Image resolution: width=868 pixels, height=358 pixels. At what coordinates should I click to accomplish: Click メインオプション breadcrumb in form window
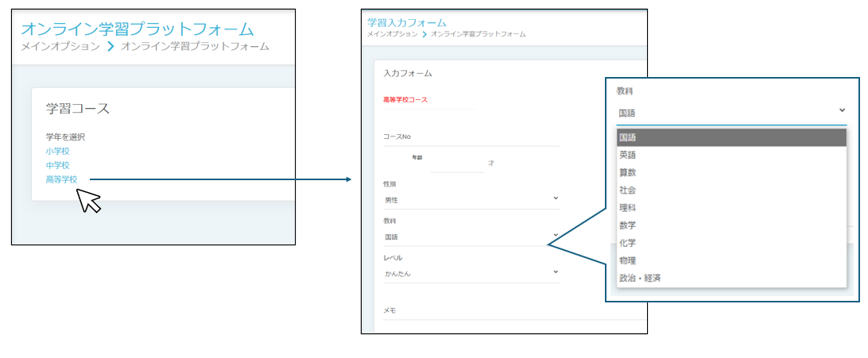[x=393, y=34]
